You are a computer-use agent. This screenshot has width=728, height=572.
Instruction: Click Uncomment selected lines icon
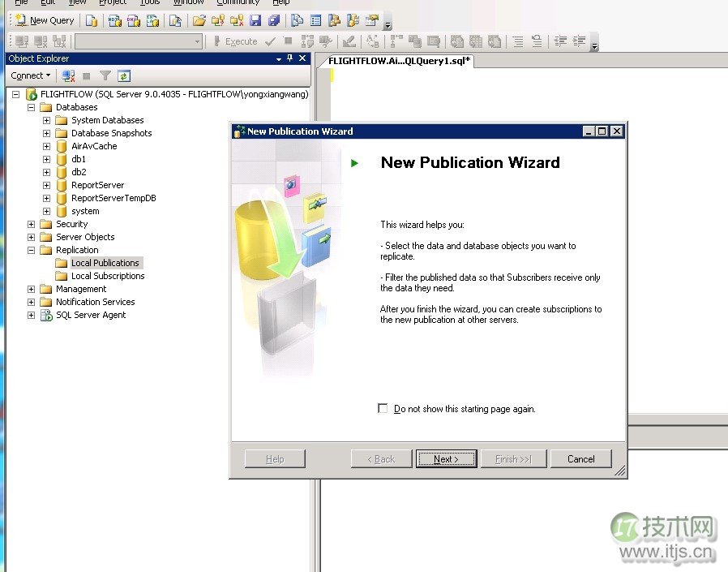tap(537, 41)
